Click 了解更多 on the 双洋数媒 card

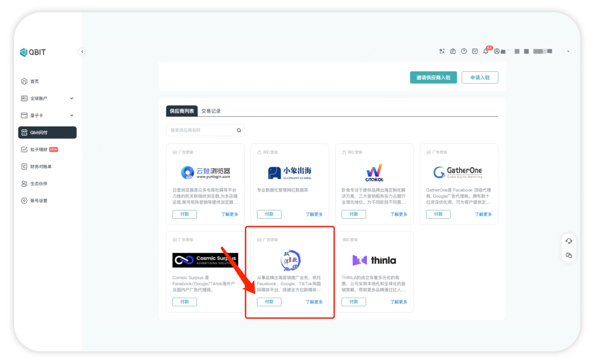tap(314, 302)
